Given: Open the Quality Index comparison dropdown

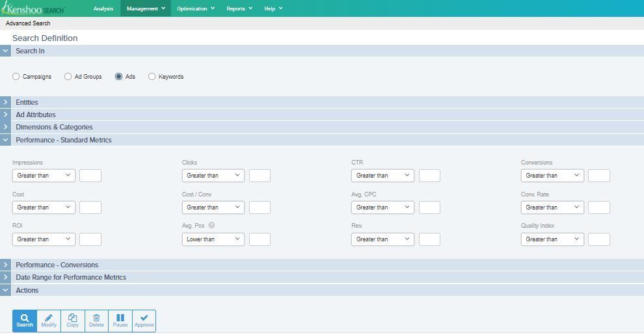Looking at the screenshot, I should [552, 239].
